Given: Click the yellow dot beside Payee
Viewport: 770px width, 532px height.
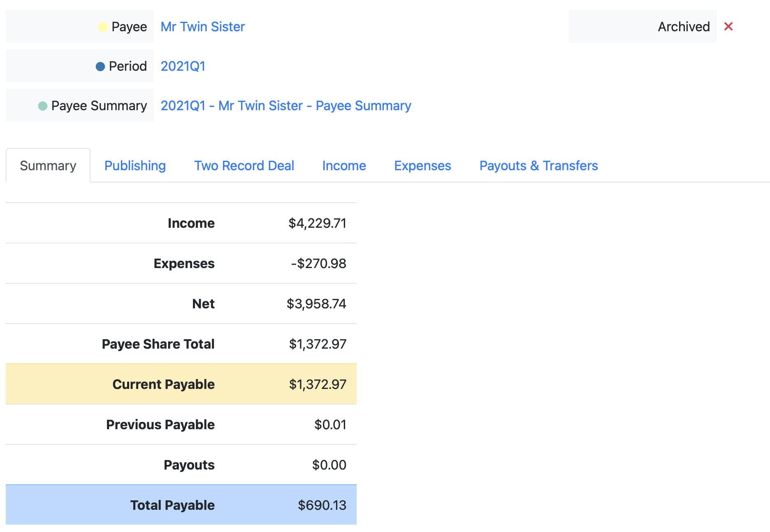Looking at the screenshot, I should pyautogui.click(x=103, y=27).
